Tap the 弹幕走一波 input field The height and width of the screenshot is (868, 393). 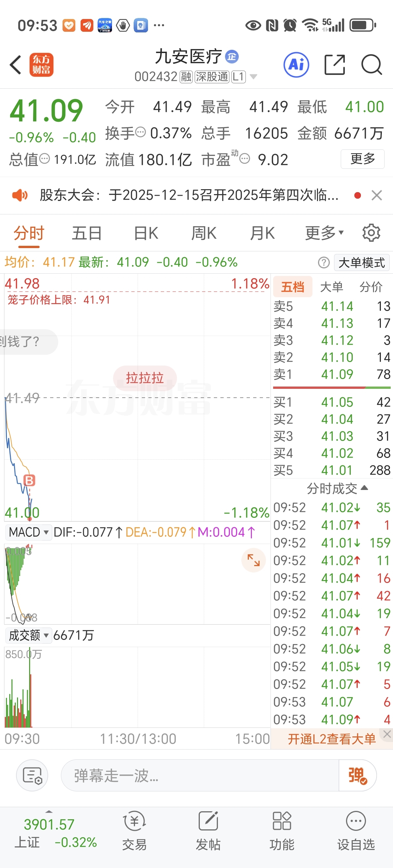click(x=200, y=775)
